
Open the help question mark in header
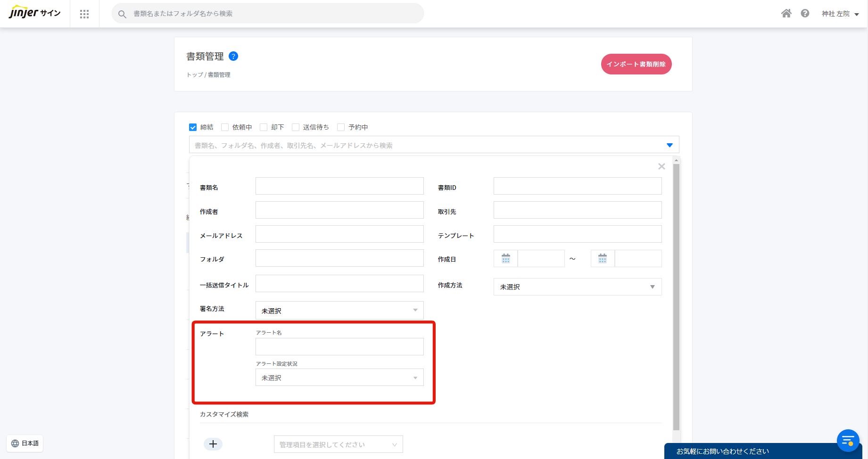(805, 14)
